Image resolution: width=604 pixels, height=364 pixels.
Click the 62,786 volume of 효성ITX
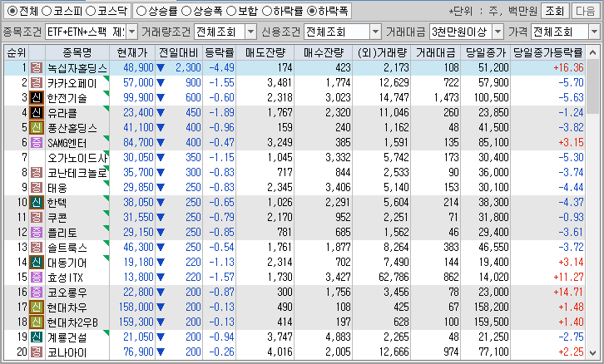[393, 277]
